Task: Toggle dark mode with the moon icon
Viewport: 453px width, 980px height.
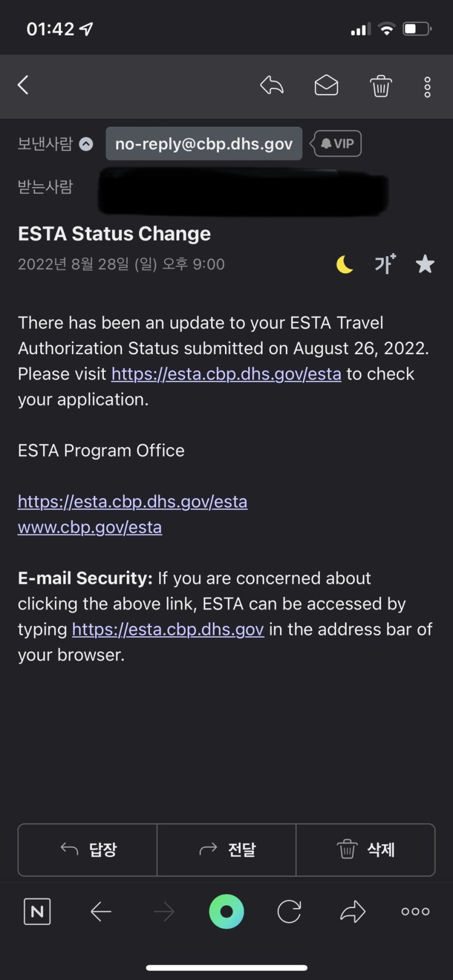Action: [344, 265]
